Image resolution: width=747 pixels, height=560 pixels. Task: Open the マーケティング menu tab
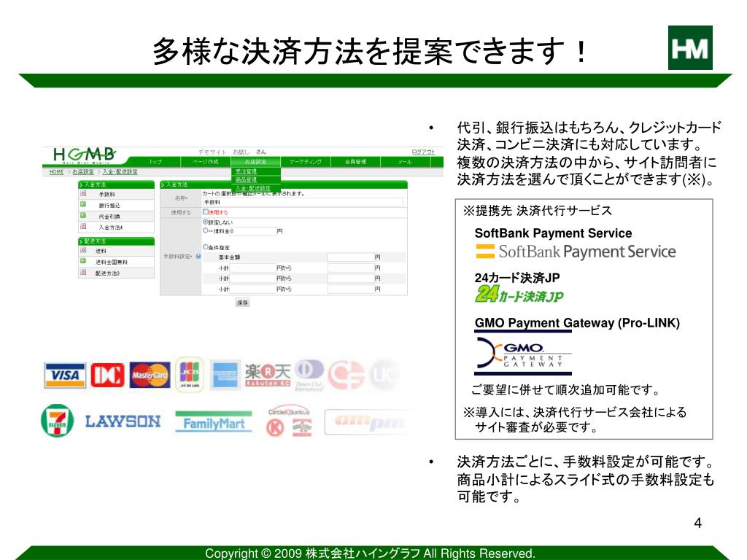point(306,162)
